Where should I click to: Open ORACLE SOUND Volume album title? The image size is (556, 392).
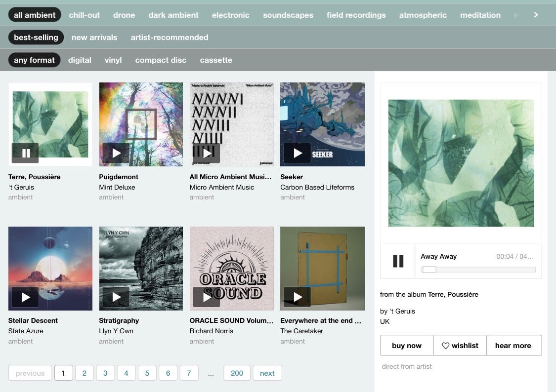click(232, 320)
